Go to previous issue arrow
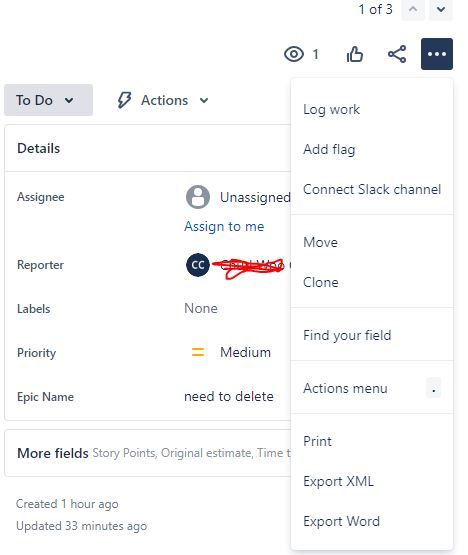Viewport: 468px width, 555px height. (413, 9)
